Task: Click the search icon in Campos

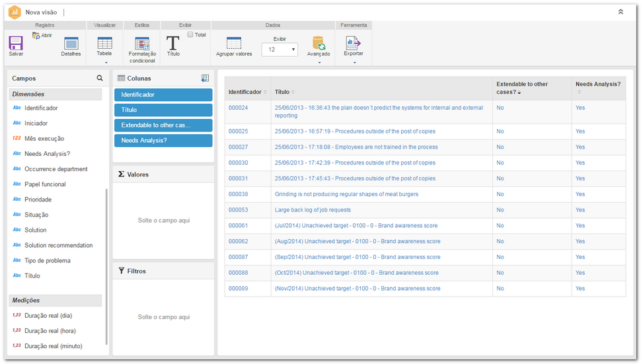Action: point(100,78)
